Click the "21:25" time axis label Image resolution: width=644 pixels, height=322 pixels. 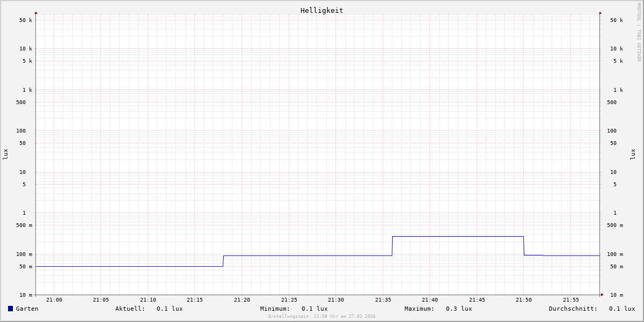pyautogui.click(x=289, y=300)
